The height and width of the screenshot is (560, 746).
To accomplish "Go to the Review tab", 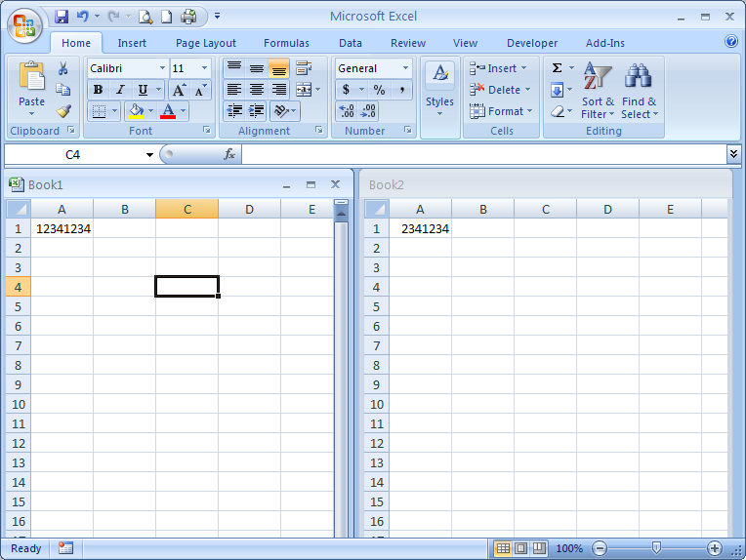I will (x=408, y=43).
